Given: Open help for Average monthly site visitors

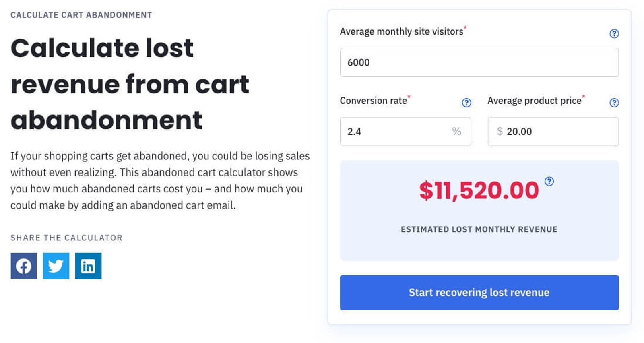Looking at the screenshot, I should [614, 33].
